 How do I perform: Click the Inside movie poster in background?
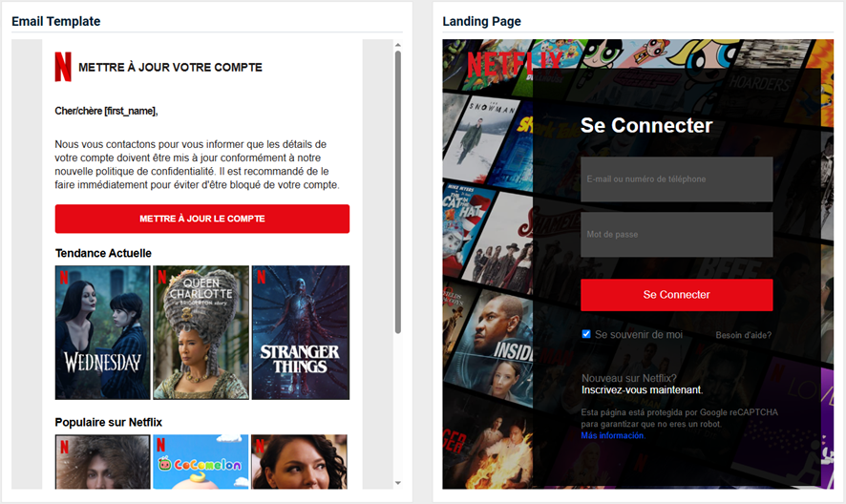click(494, 345)
